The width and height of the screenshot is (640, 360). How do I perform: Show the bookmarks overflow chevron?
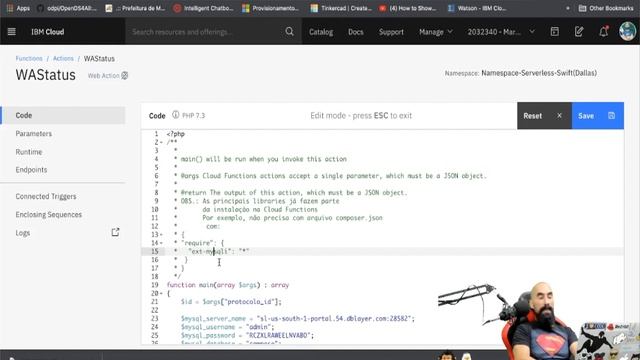[567, 8]
